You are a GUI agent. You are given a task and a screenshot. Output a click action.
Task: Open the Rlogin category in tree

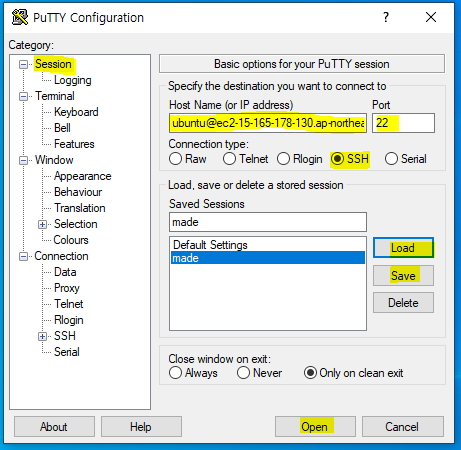tap(69, 320)
